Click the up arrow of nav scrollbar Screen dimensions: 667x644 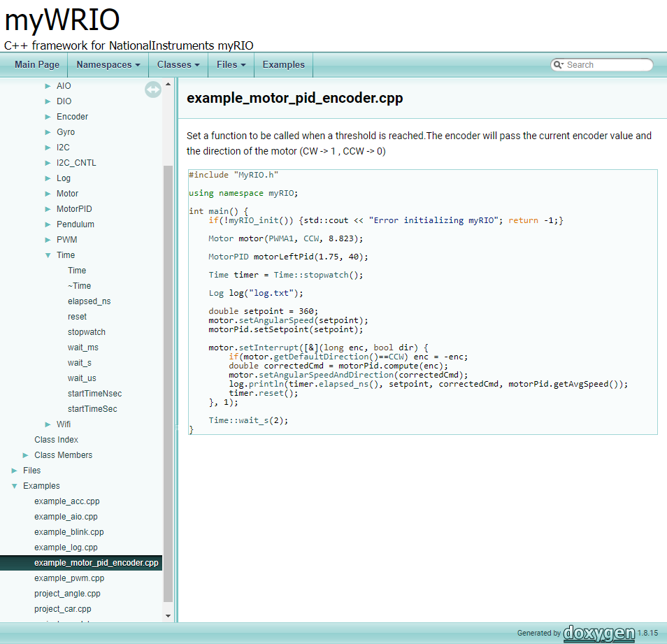coord(168,84)
